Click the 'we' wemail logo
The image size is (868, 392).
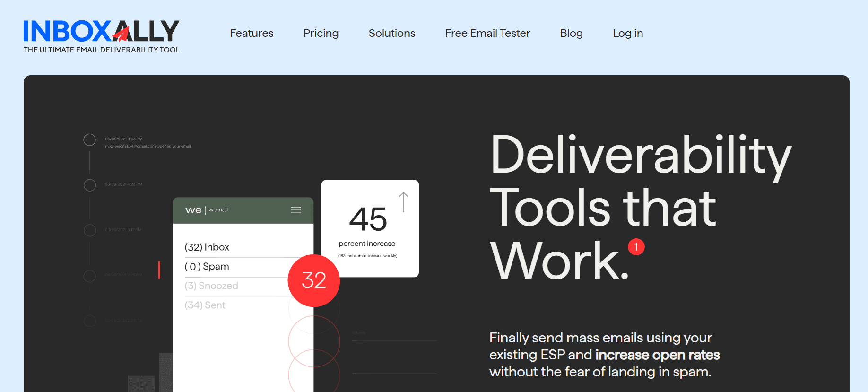tap(193, 210)
